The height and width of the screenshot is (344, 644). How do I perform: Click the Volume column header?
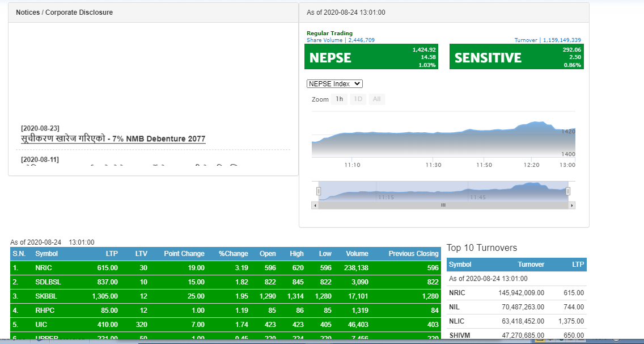[357, 254]
